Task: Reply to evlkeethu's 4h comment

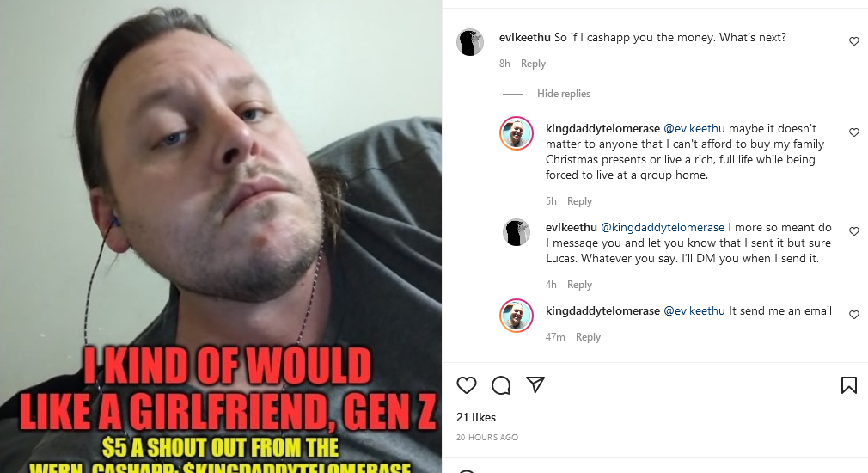Action: 579,285
